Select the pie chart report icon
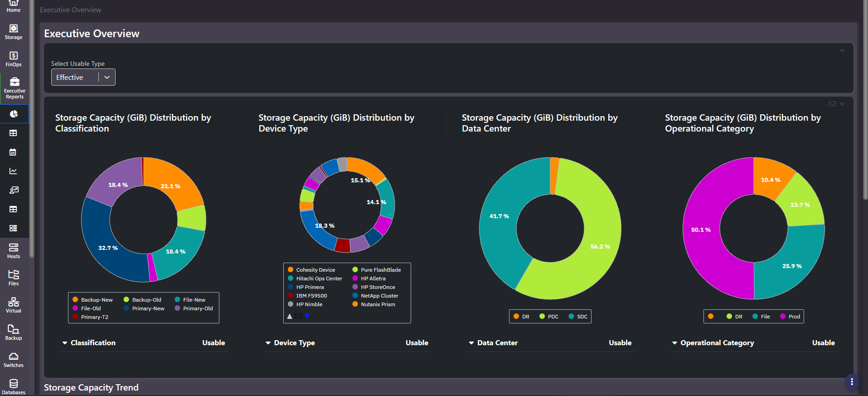 point(14,114)
